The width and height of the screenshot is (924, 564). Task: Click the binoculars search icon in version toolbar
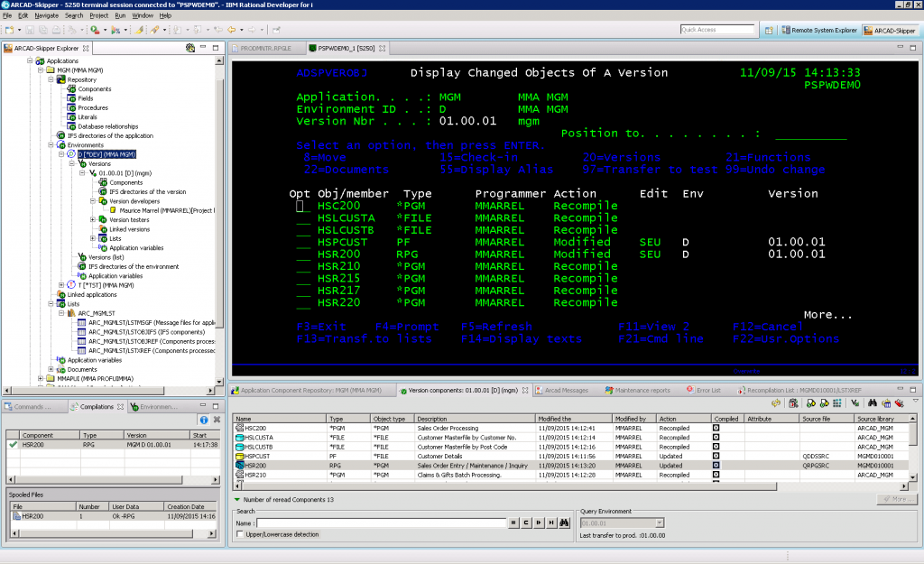point(873,403)
